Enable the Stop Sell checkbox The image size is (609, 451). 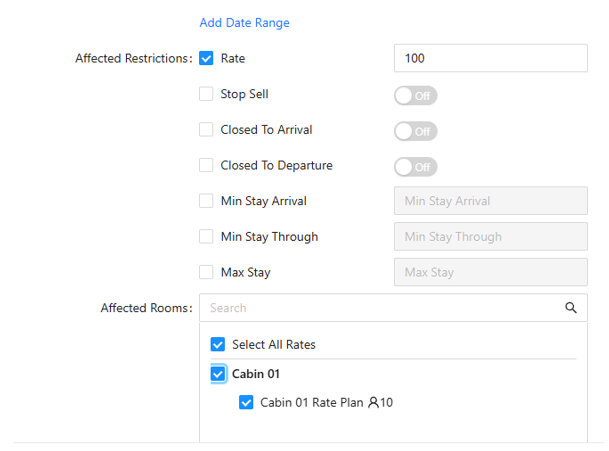(206, 94)
